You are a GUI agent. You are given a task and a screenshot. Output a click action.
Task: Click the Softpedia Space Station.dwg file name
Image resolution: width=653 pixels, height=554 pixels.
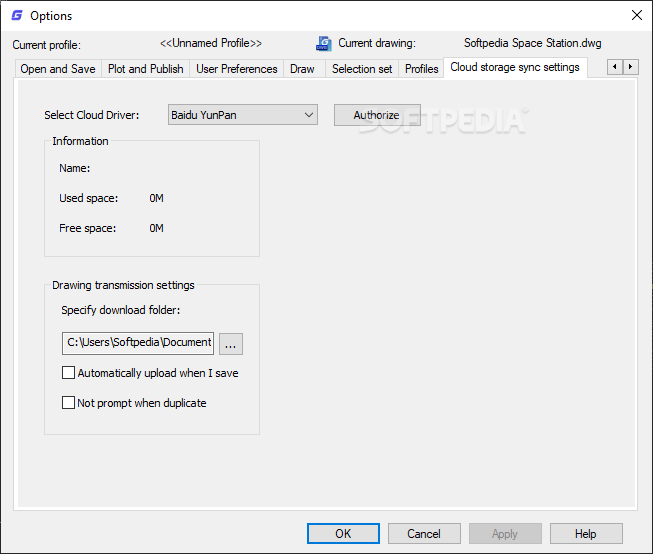click(x=533, y=43)
